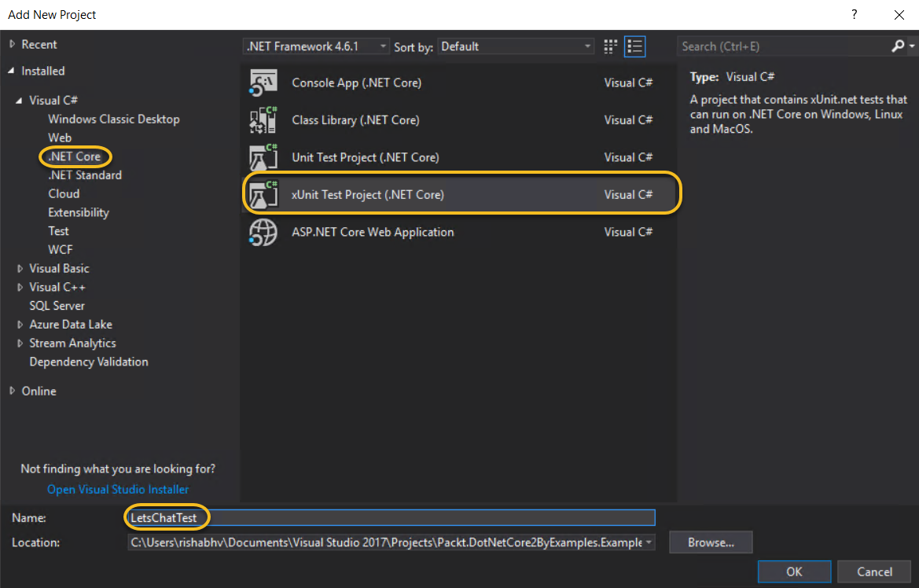Open the help question mark
Image resolution: width=919 pixels, height=588 pixels.
855,15
